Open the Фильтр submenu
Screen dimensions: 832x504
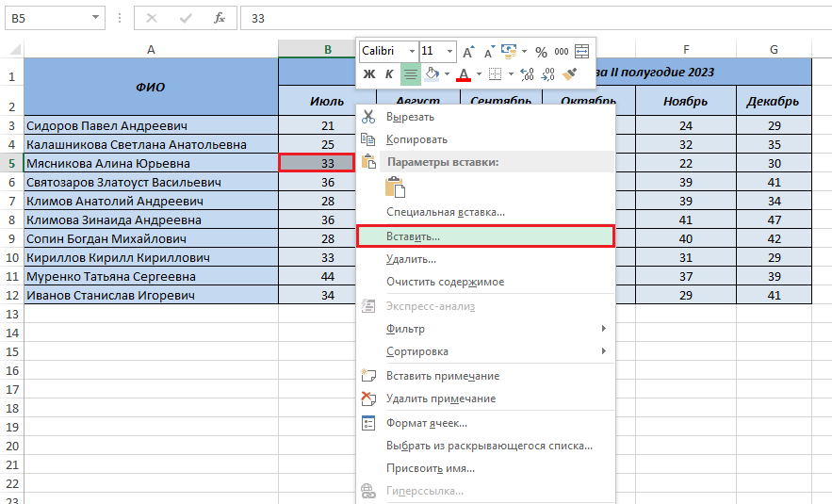[405, 329]
